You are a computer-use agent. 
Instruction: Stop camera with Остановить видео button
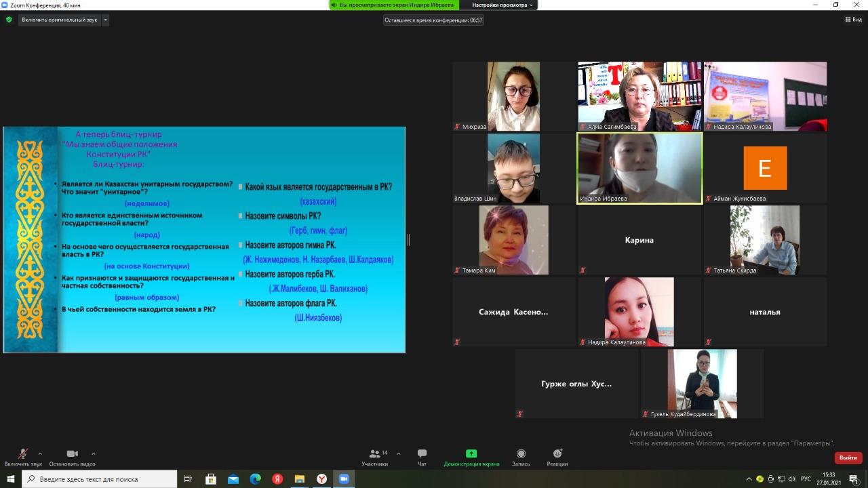click(x=72, y=454)
